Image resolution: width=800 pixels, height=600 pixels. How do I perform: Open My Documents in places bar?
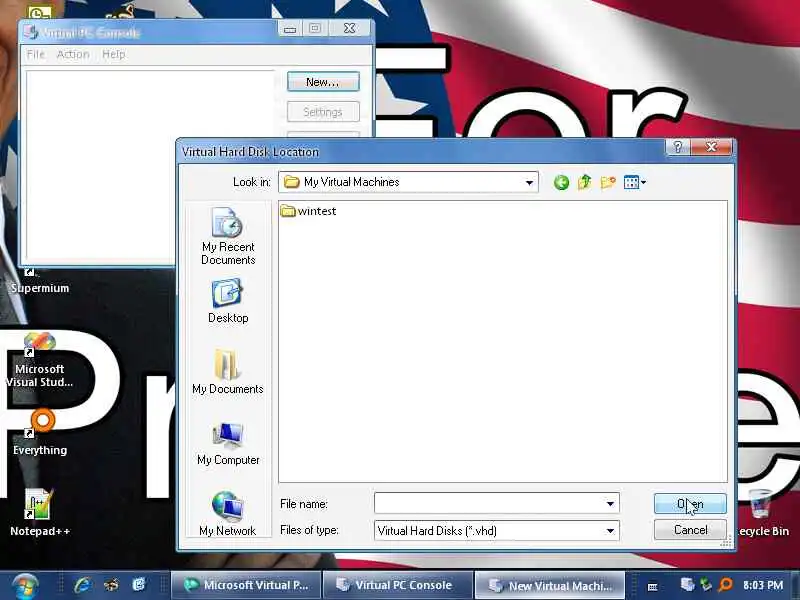pos(228,372)
